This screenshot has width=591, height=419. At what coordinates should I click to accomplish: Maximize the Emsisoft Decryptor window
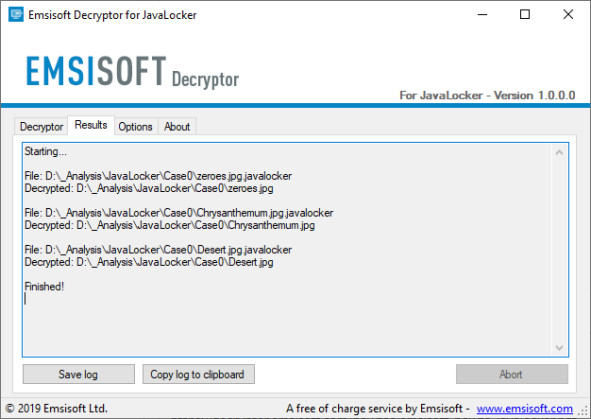[x=525, y=15]
